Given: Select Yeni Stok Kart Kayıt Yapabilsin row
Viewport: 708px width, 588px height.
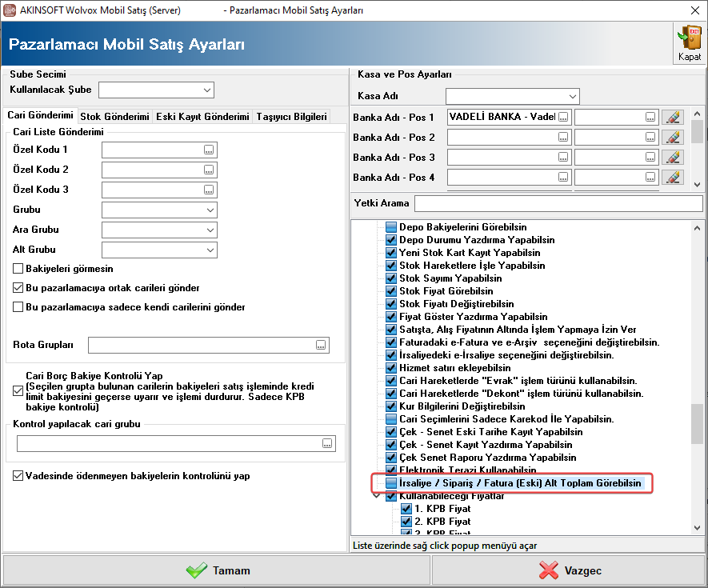Looking at the screenshot, I should (x=470, y=253).
